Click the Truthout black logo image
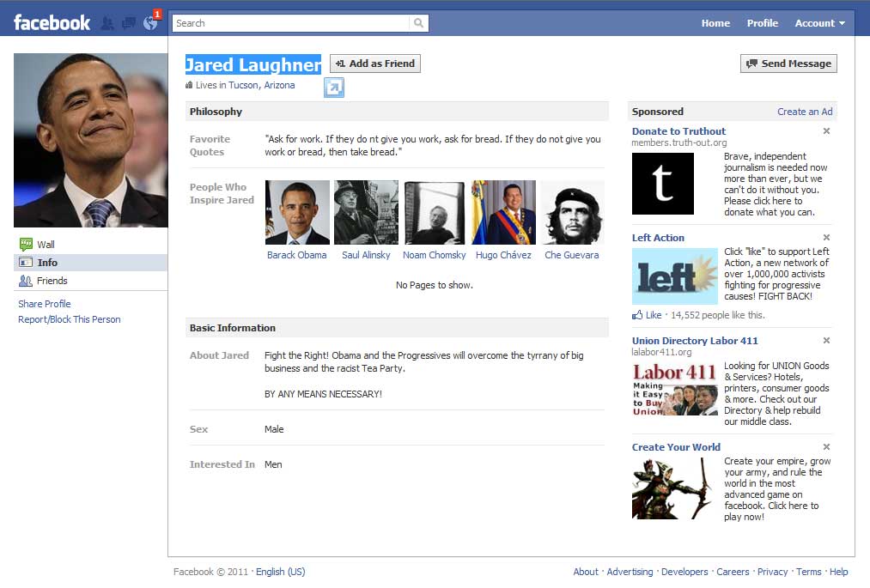 663,184
